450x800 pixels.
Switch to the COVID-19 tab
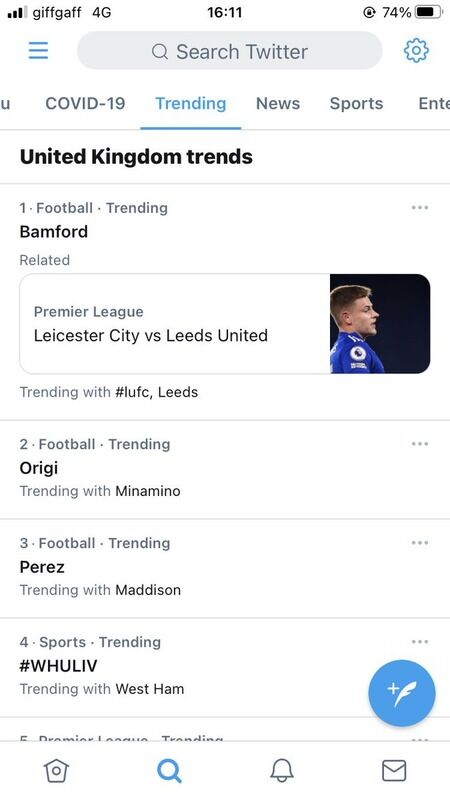coord(85,104)
